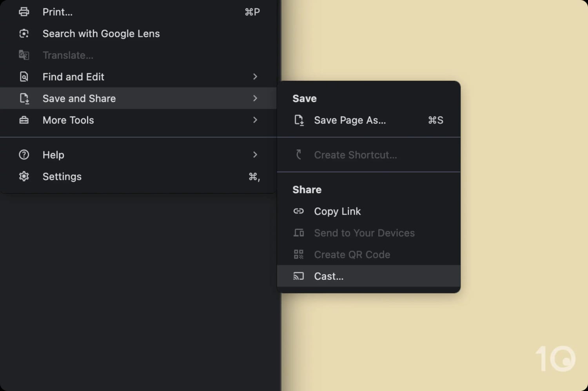Screen dimensions: 588x391
Task: Click the Settings gear icon
Action: pos(24,176)
